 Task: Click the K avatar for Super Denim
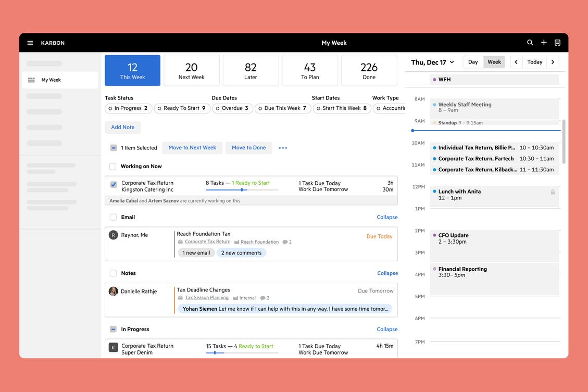pyautogui.click(x=113, y=347)
